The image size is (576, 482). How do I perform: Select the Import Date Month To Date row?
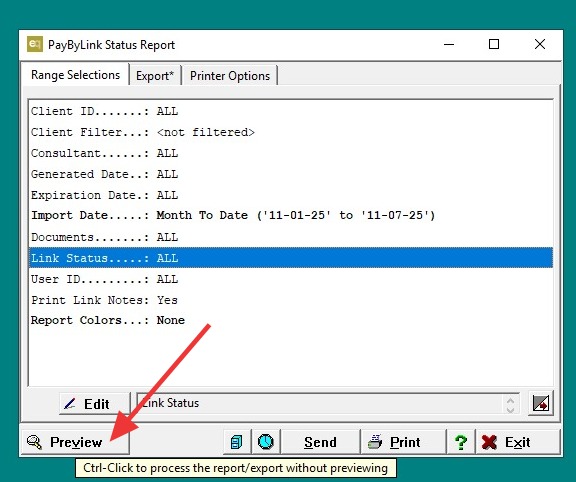click(291, 216)
